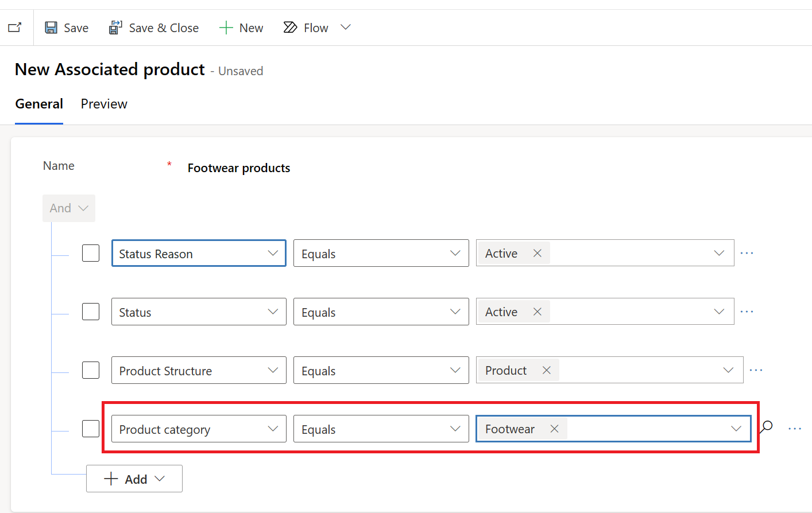Open Equals operator for Status Reason
The height and width of the screenshot is (513, 812).
pyautogui.click(x=381, y=253)
